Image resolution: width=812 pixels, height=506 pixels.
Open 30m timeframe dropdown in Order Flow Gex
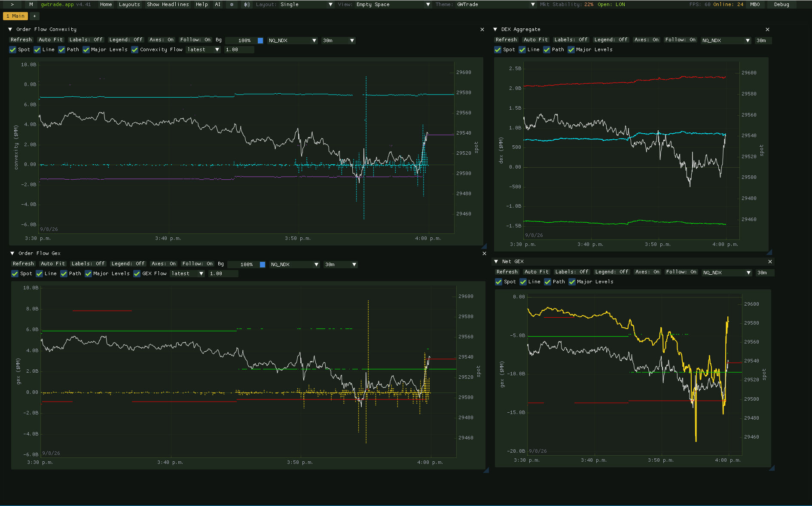[x=340, y=264]
